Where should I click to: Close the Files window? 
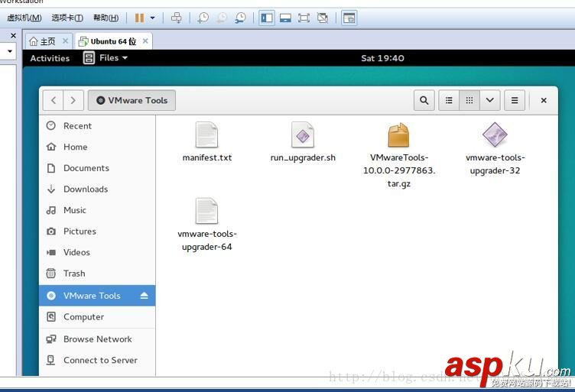[544, 100]
